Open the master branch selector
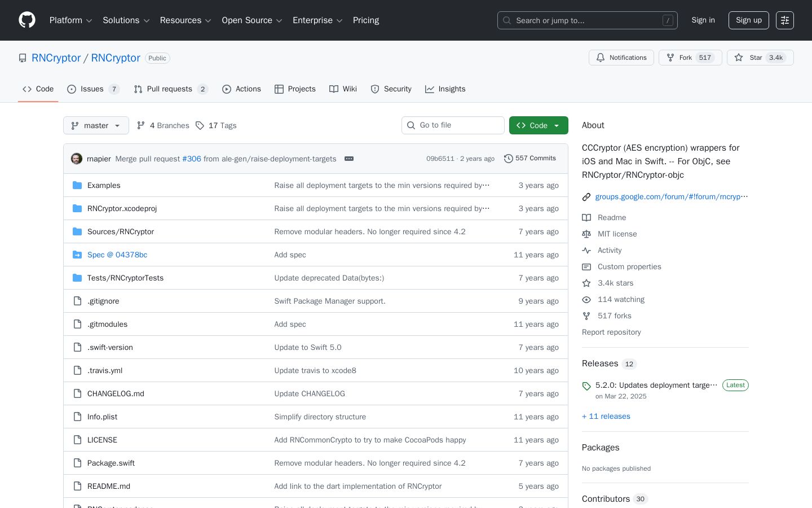 96,125
